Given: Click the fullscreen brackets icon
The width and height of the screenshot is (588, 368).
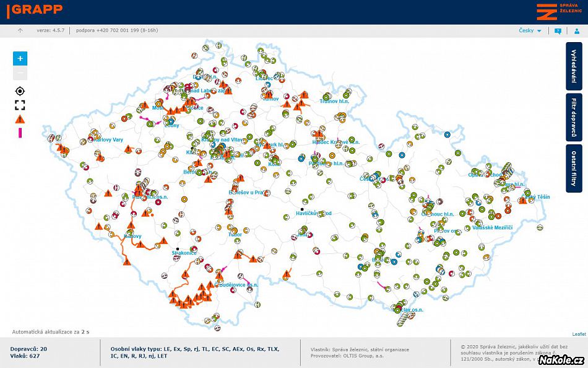Looking at the screenshot, I should coord(20,105).
